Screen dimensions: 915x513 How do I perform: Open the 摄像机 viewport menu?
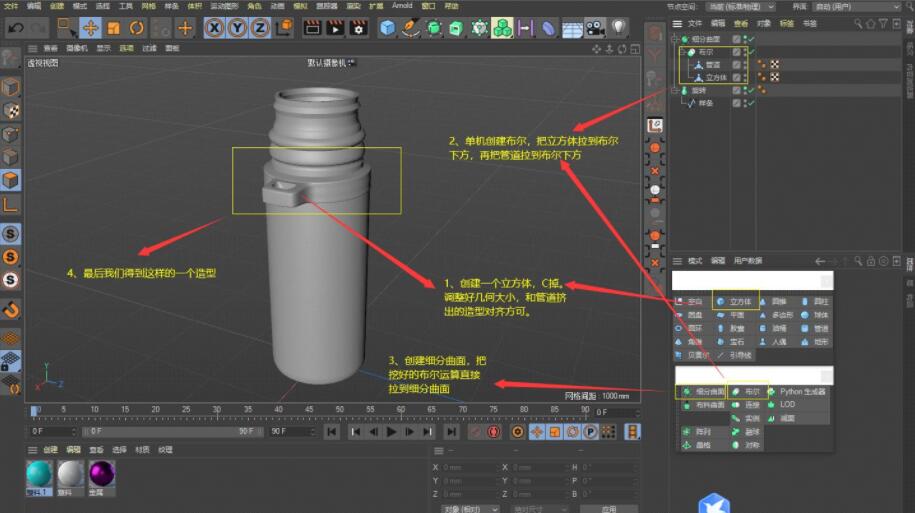(76, 48)
